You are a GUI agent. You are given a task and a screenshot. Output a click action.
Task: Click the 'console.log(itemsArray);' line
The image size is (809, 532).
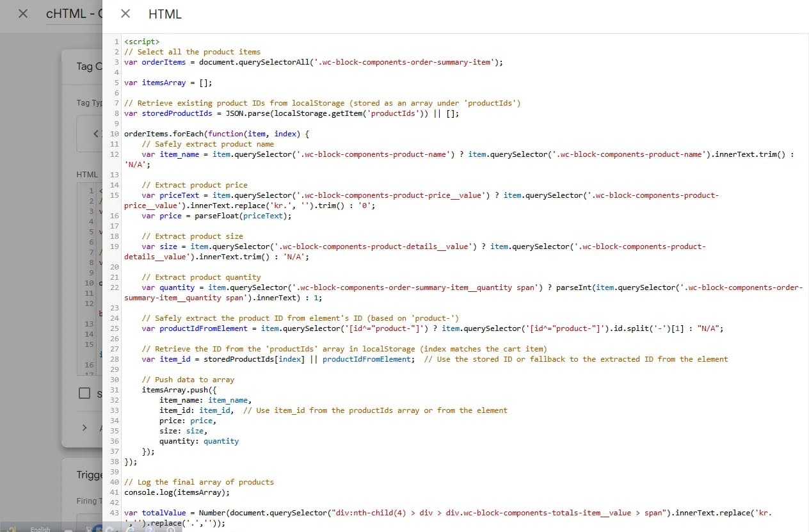[177, 492]
